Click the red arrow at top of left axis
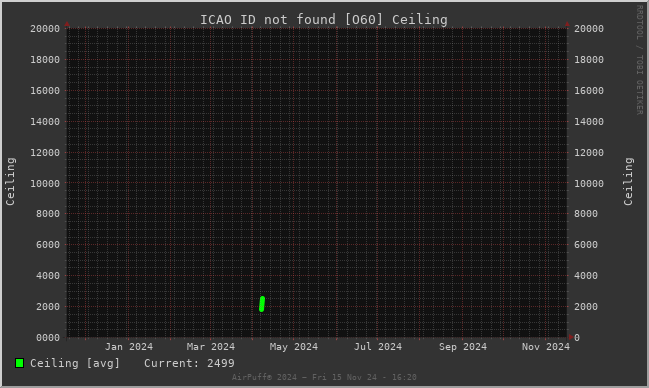The image size is (649, 388). point(67,24)
